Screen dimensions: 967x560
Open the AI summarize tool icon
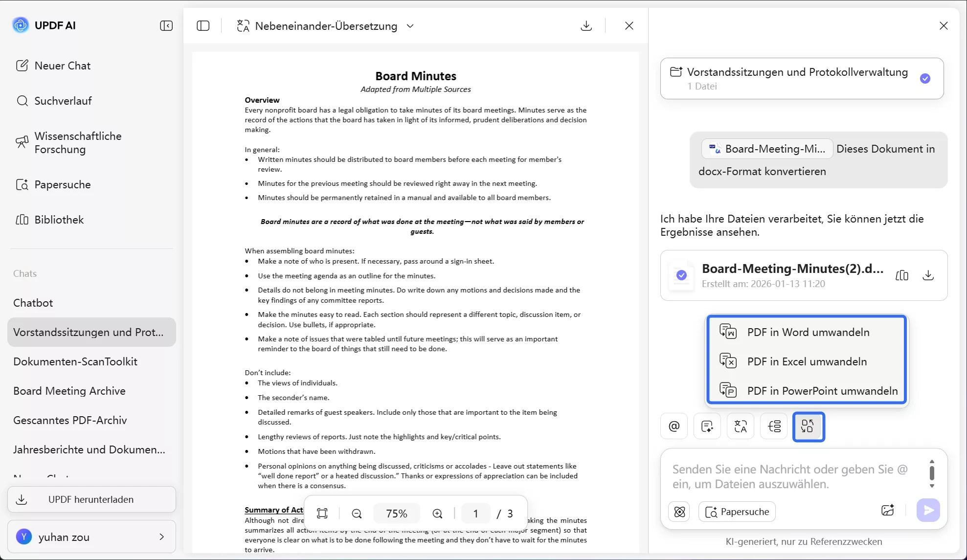(707, 426)
